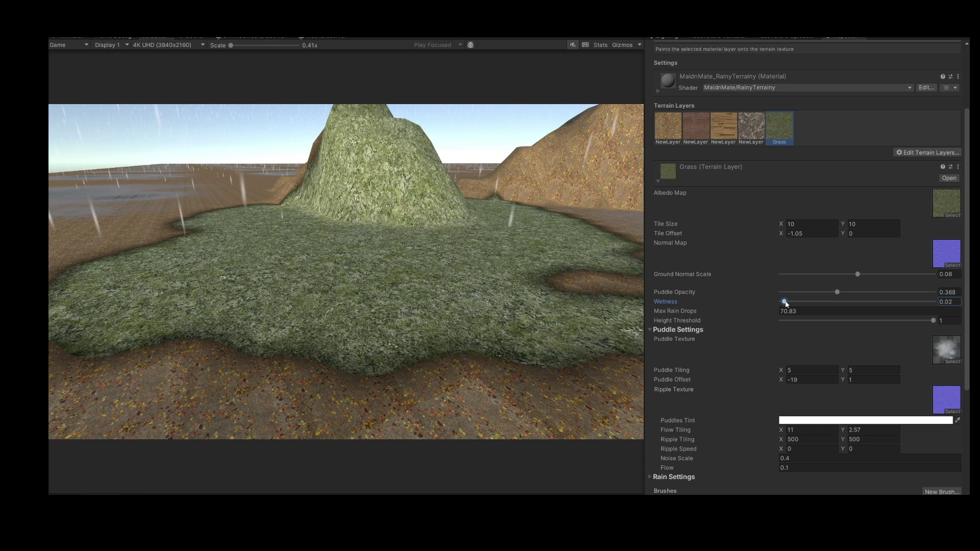980x551 pixels.
Task: Open the Play Focused dropdown
Action: point(438,45)
